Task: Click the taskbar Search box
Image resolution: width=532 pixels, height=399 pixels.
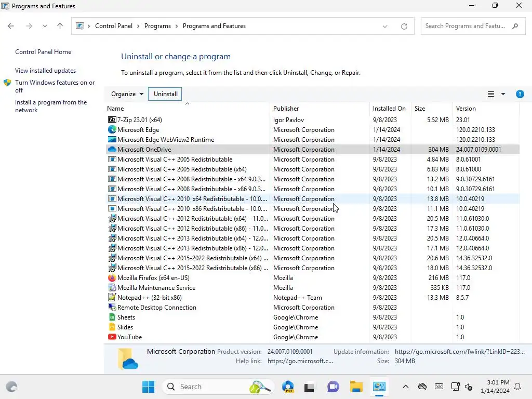Action: [x=218, y=387]
